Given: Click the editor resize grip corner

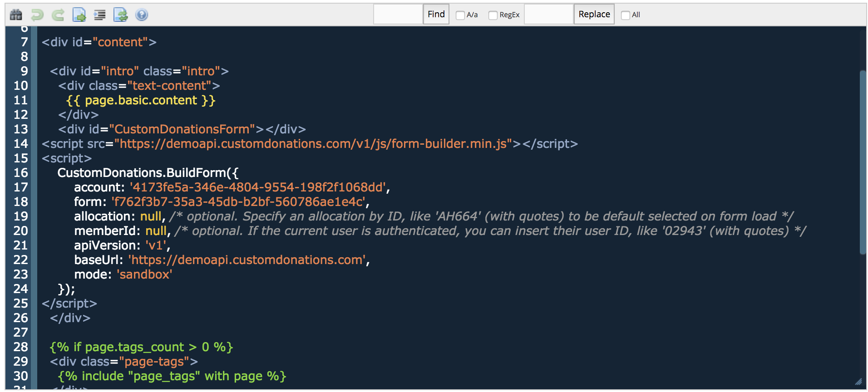Looking at the screenshot, I should click(x=858, y=382).
